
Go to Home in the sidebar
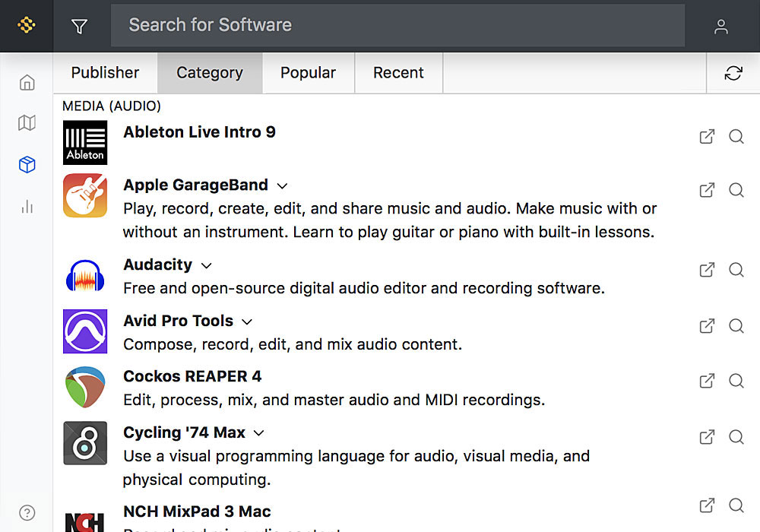click(27, 82)
